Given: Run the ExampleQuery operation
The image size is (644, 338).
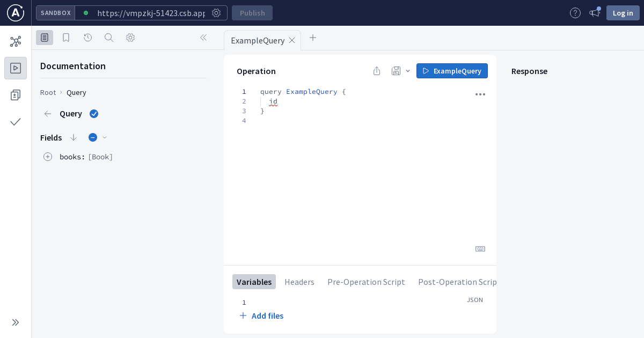Looking at the screenshot, I should click(452, 71).
